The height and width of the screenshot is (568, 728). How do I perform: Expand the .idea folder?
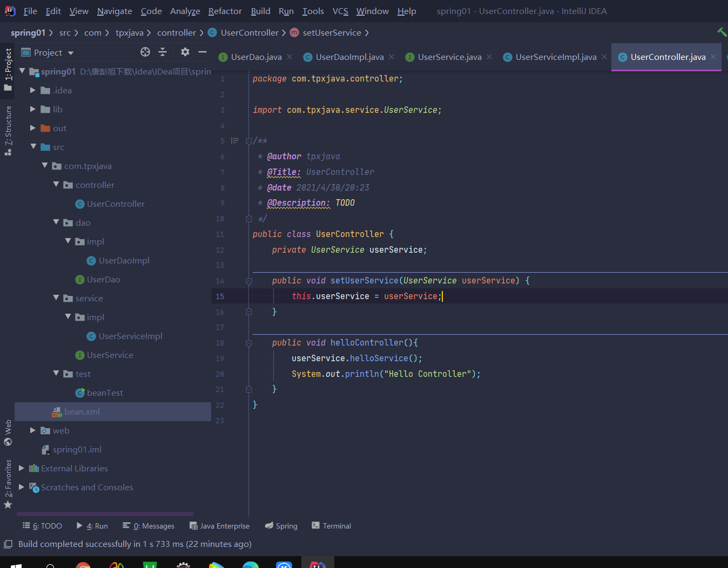pos(33,90)
